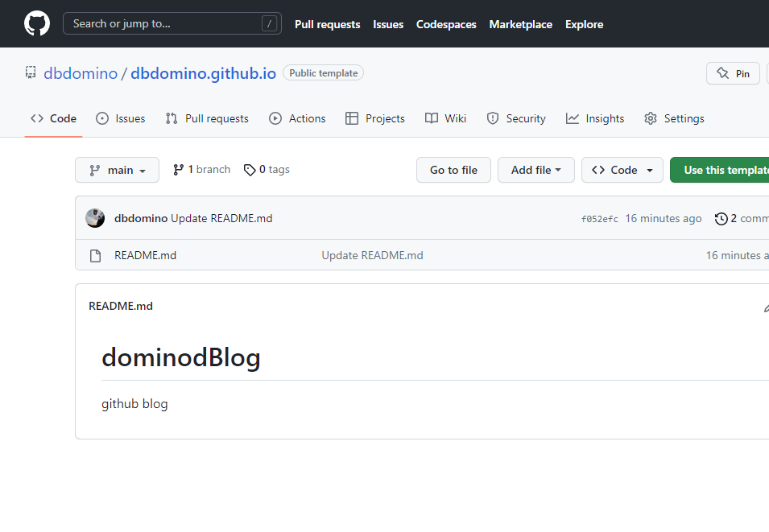The width and height of the screenshot is (769, 532).
Task: View the 0 tags link
Action: click(267, 170)
